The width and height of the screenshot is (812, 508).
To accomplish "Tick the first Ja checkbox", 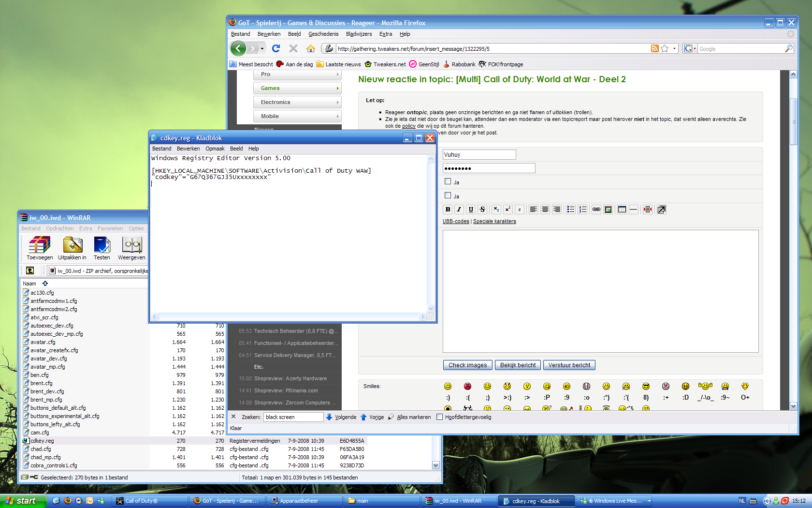I will coord(448,181).
